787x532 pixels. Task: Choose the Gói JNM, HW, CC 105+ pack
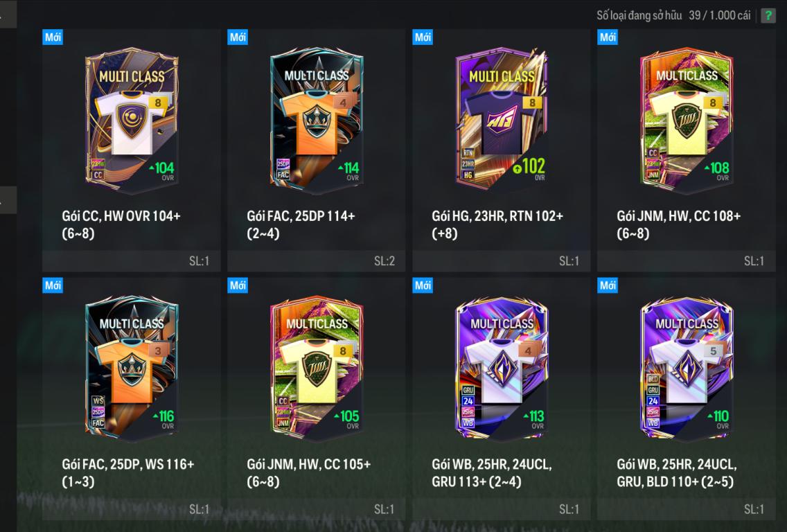pos(316,398)
